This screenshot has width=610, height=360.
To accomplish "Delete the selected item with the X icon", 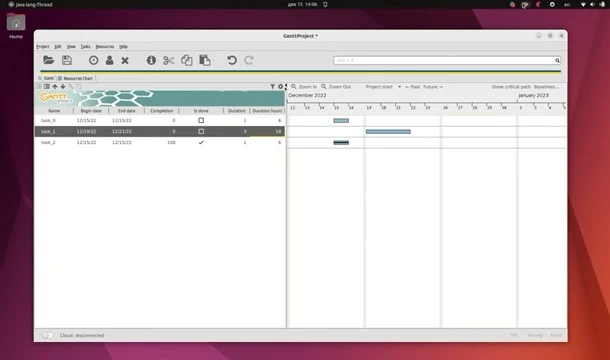I will tap(125, 60).
